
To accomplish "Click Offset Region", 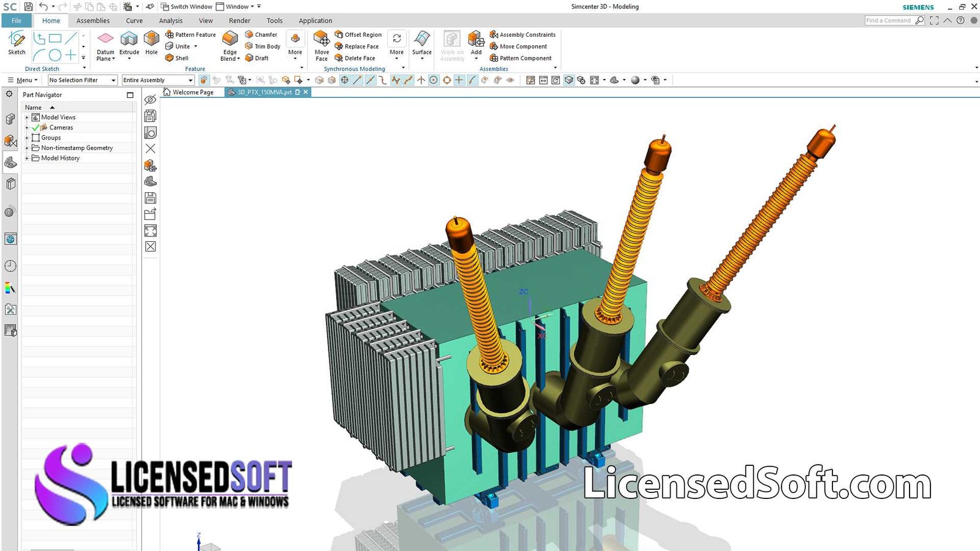I will click(x=358, y=34).
